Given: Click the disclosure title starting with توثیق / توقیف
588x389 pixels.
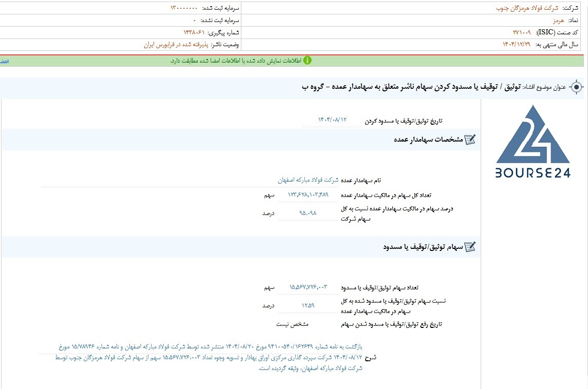Looking at the screenshot, I should 411,87.
